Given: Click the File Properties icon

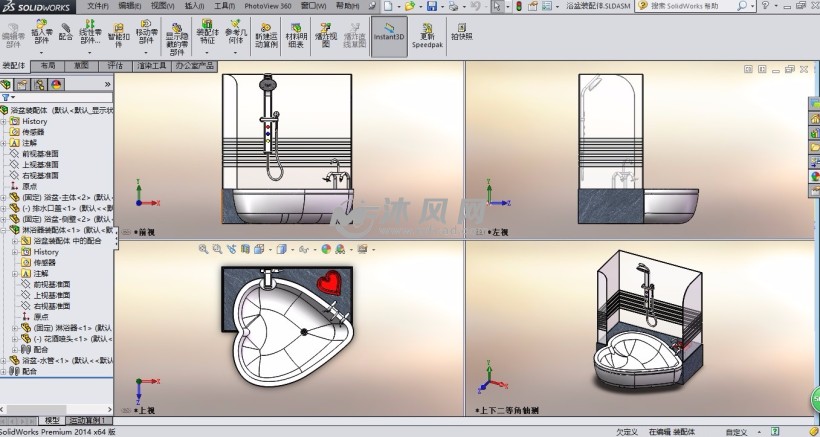Looking at the screenshot, I should (533, 6).
